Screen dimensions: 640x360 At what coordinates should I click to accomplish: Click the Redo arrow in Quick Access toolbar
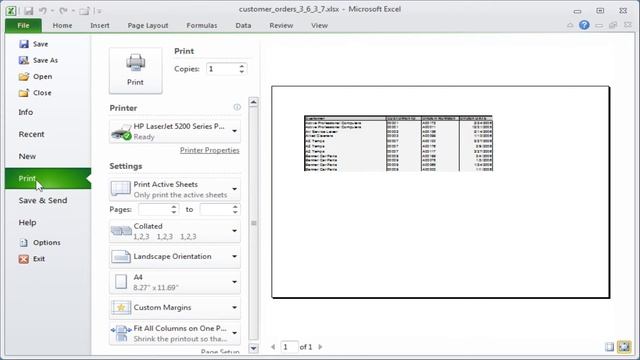point(63,11)
